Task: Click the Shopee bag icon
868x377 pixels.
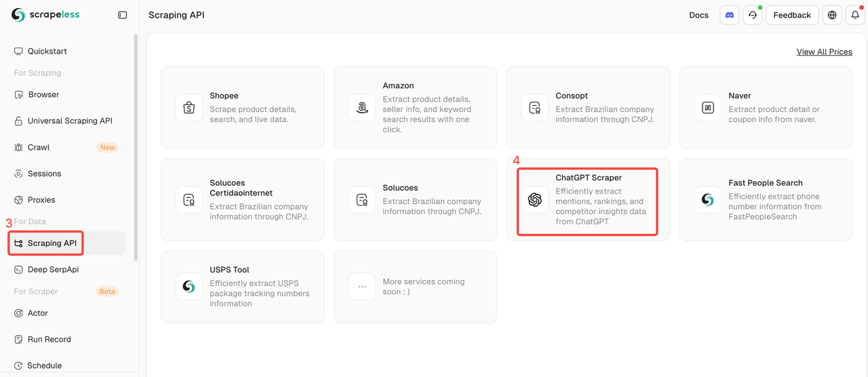Action: (x=189, y=108)
